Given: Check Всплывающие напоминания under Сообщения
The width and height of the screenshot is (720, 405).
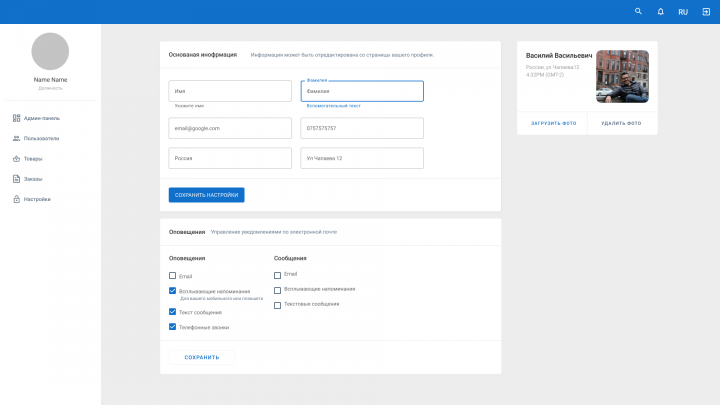Looking at the screenshot, I should (x=277, y=290).
